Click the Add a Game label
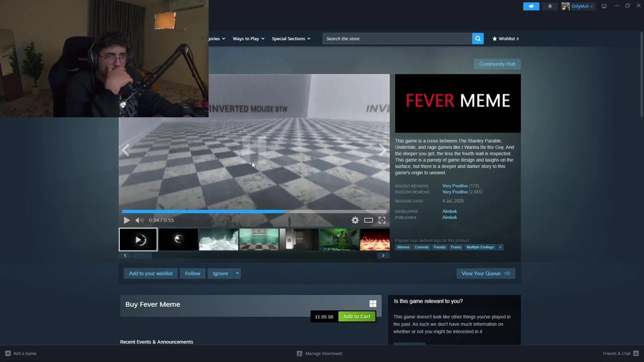This screenshot has height=362, width=644. point(25,353)
